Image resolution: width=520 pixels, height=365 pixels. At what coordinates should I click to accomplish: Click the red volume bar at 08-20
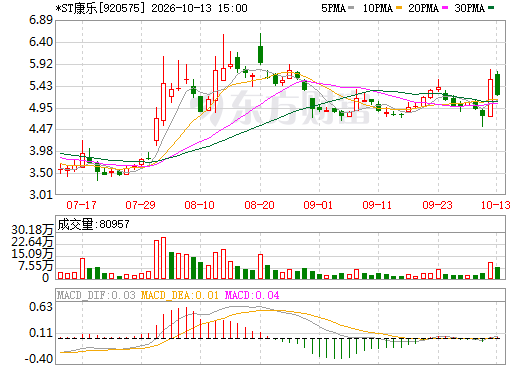261,267
